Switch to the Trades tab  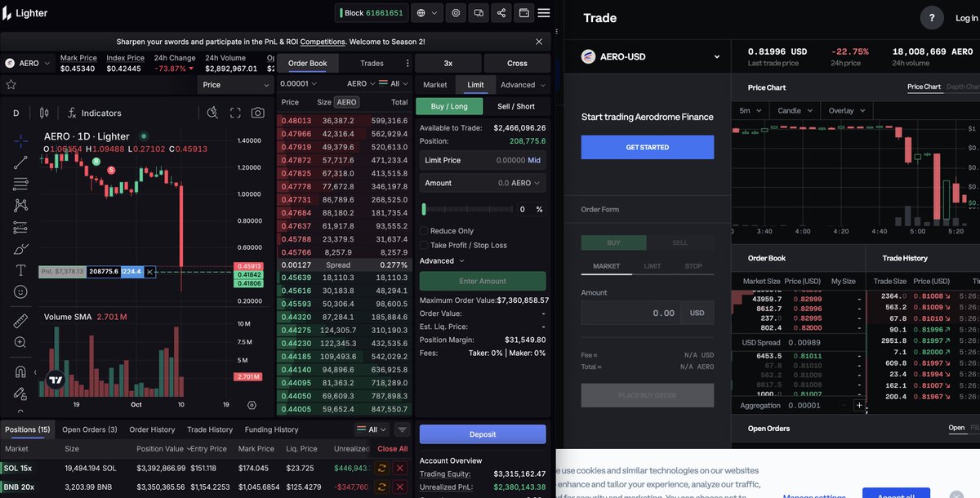pos(372,63)
